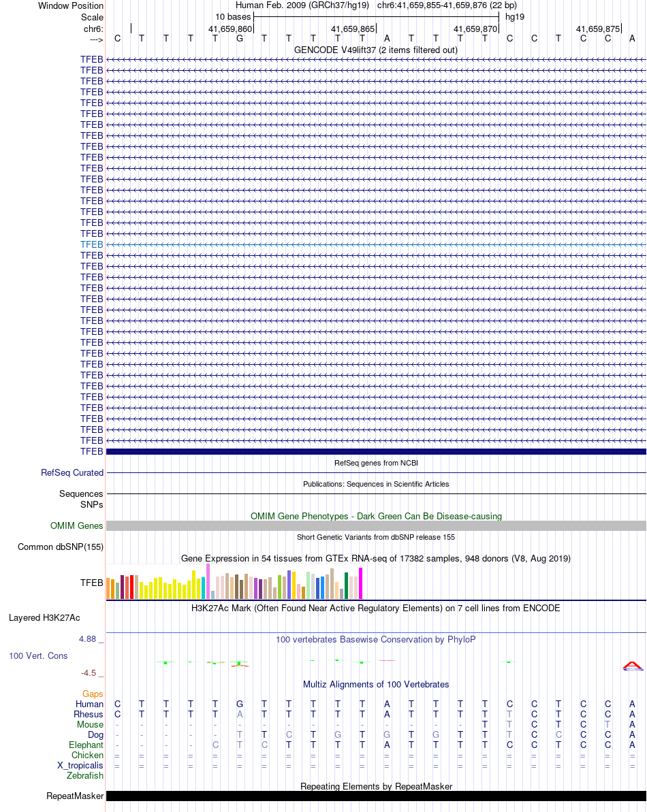Click the chr6: ruler label
Screen dimensions: 647x812
(94, 29)
